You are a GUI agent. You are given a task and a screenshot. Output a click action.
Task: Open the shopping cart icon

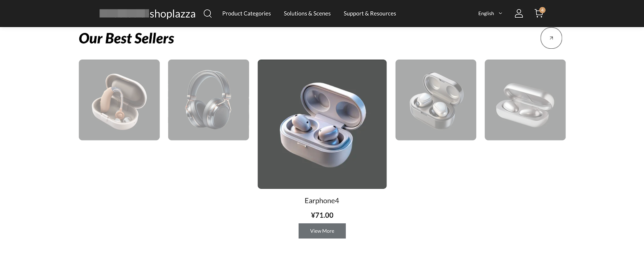pos(538,14)
